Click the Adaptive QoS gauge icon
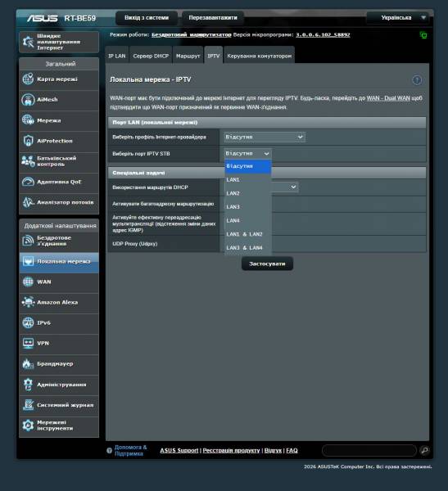The height and width of the screenshot is (491, 448). pos(28,182)
